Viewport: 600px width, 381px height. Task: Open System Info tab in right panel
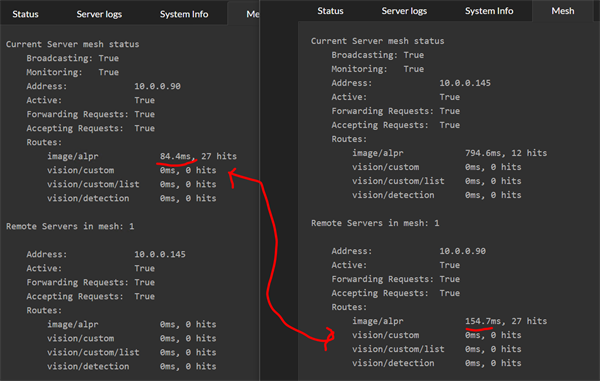[x=489, y=11]
